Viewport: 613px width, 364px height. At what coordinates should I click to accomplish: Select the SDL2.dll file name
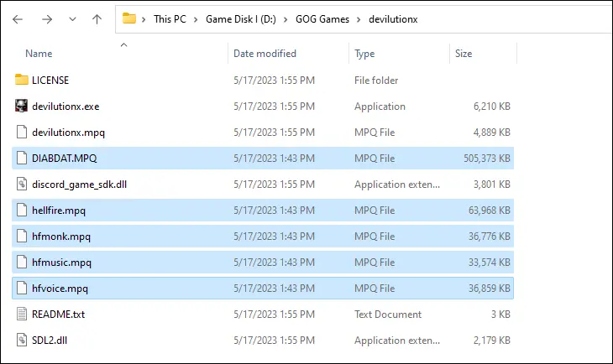click(x=50, y=341)
